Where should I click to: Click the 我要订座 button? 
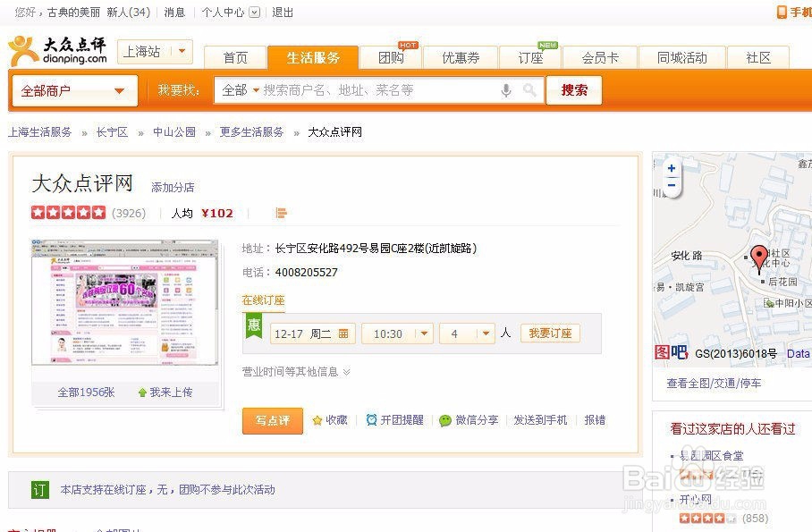click(550, 334)
